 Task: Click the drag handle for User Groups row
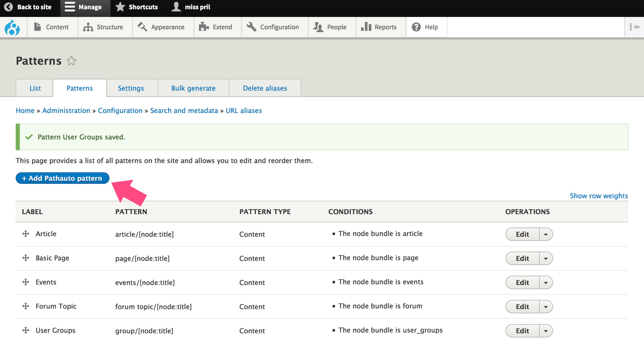26,330
